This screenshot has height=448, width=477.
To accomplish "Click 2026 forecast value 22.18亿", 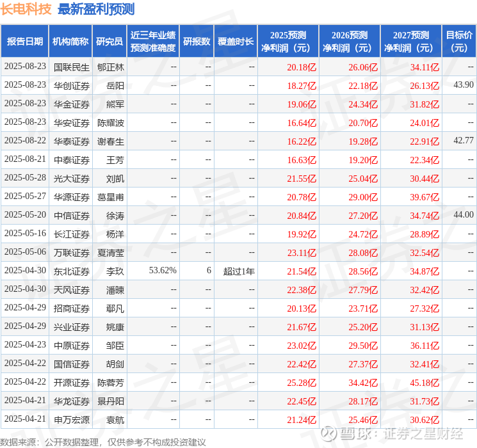I will (363, 86).
